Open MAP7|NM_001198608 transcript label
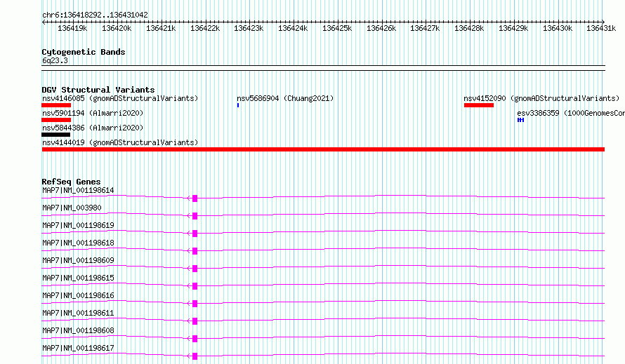This screenshot has width=625, height=364. pos(78,330)
